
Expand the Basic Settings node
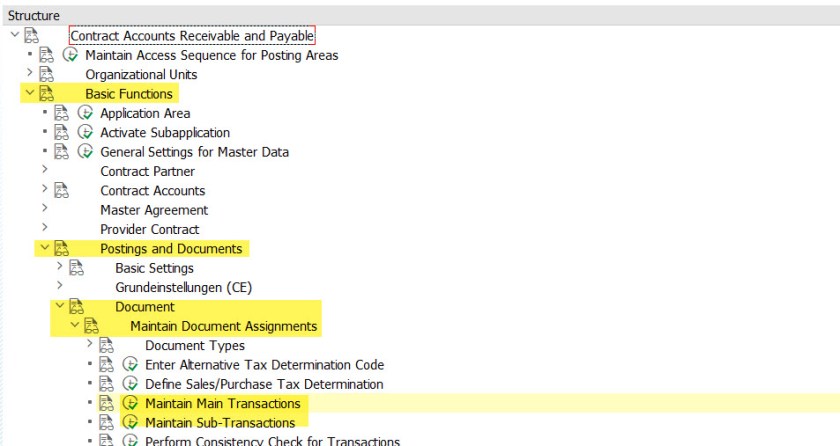click(59, 266)
